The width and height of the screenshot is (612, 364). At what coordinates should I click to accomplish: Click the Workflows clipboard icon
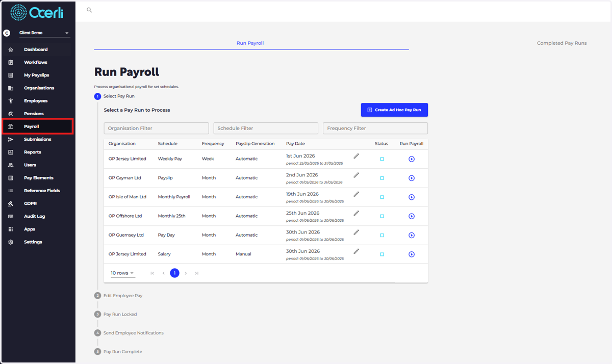(11, 62)
